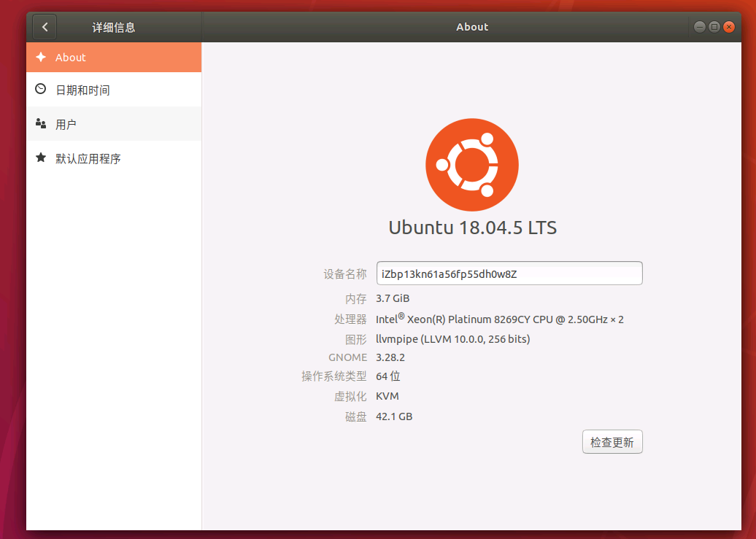
Task: Select the virtualization value KVM
Action: (x=387, y=396)
